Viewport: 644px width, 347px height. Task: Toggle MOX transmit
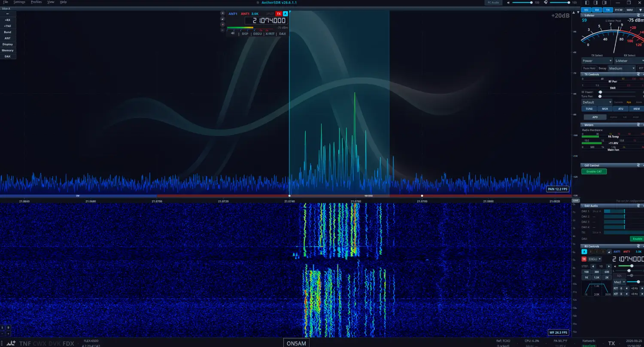click(x=605, y=109)
